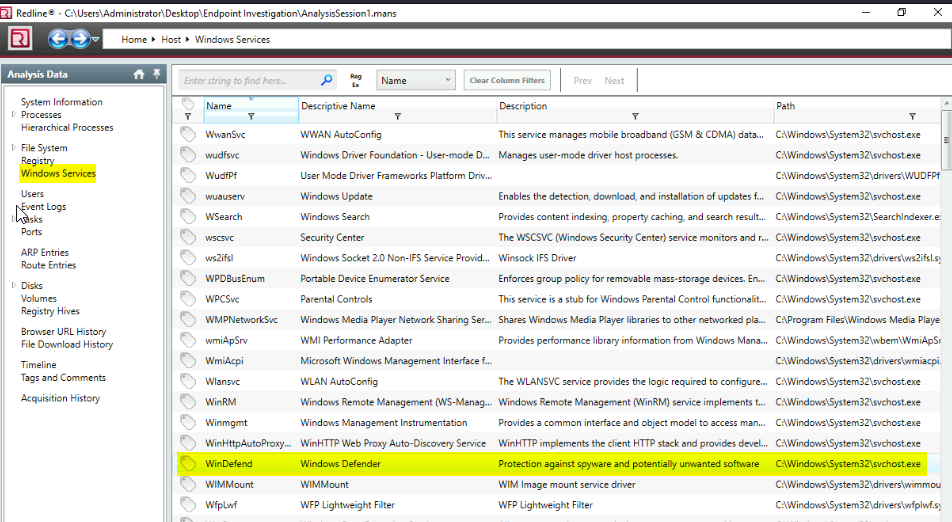Open Acquisition History
952x522 pixels.
[x=60, y=398]
